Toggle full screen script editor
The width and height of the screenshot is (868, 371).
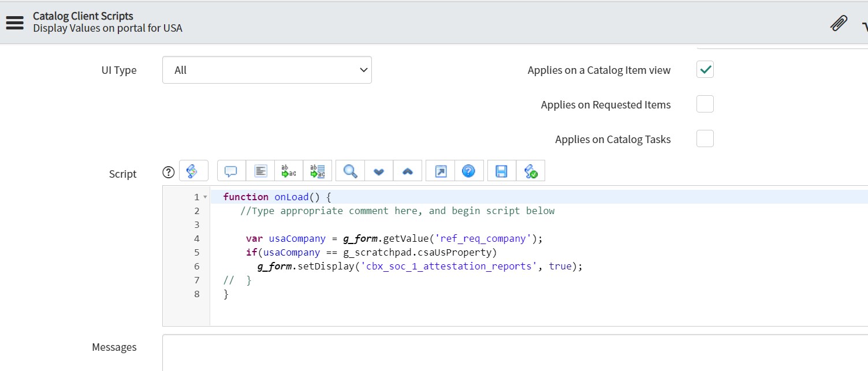[440, 171]
